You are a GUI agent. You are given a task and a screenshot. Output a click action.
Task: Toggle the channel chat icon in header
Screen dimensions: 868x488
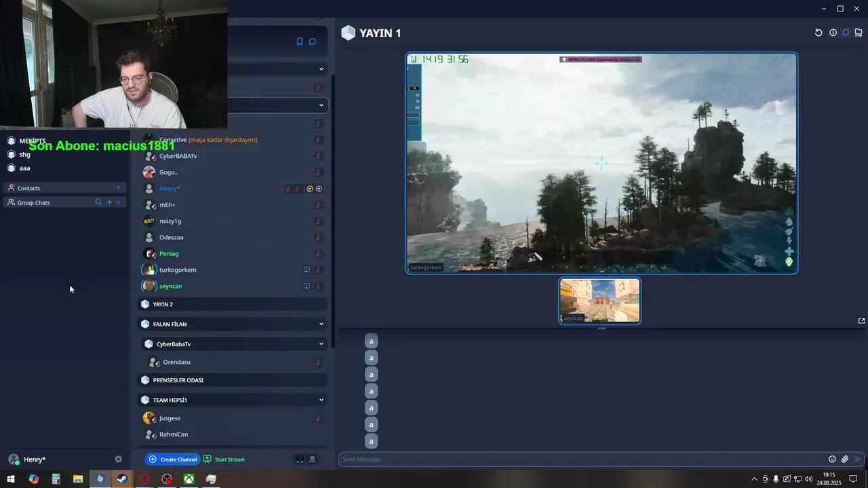tap(846, 33)
